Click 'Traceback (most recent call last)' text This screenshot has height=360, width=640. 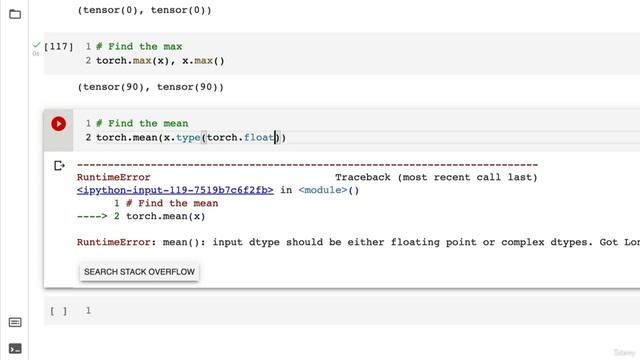point(436,177)
